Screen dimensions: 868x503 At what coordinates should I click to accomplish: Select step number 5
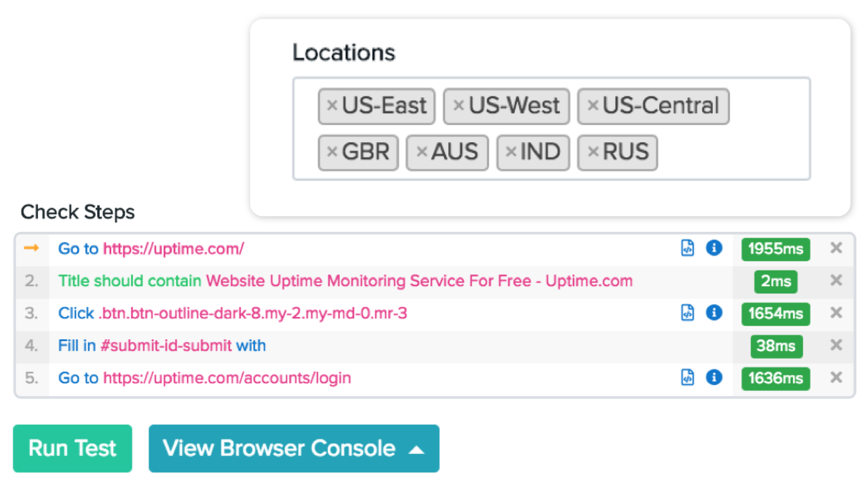31,378
